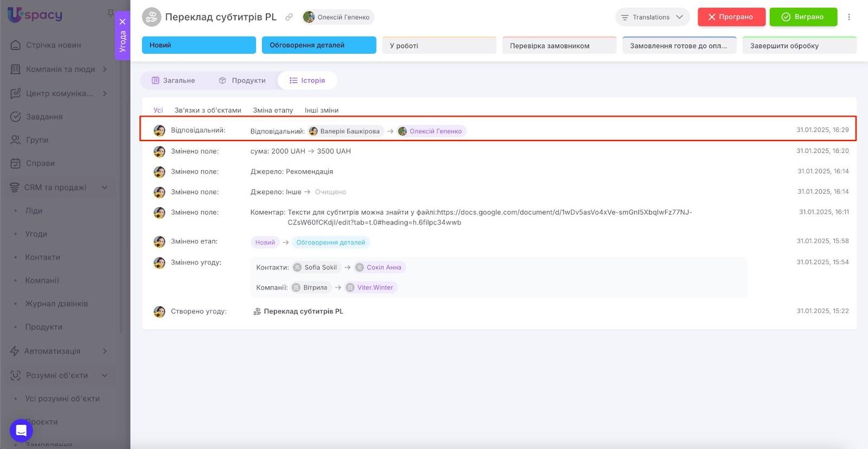Switch to the Історія tab
The image size is (868, 449).
tap(307, 80)
